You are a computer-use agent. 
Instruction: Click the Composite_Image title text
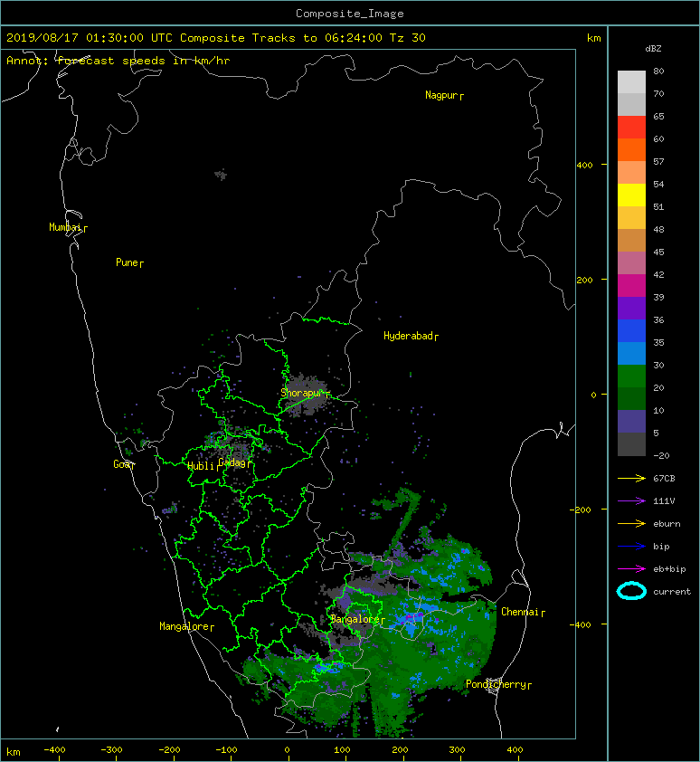tap(350, 14)
